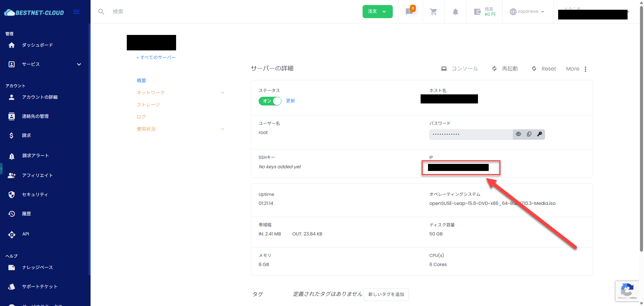Image resolution: width=644 pixels, height=306 pixels.
Task: Click the key icon beside password
Action: point(539,134)
